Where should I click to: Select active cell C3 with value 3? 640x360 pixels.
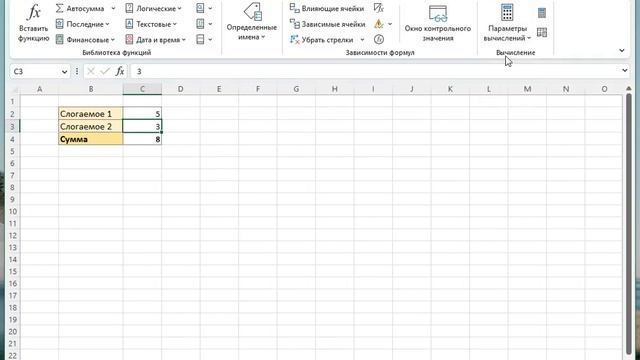click(x=142, y=127)
